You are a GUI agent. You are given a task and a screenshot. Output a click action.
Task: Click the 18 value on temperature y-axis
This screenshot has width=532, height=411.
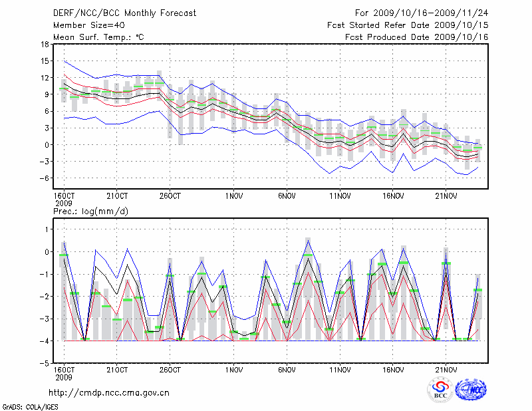tap(45, 45)
